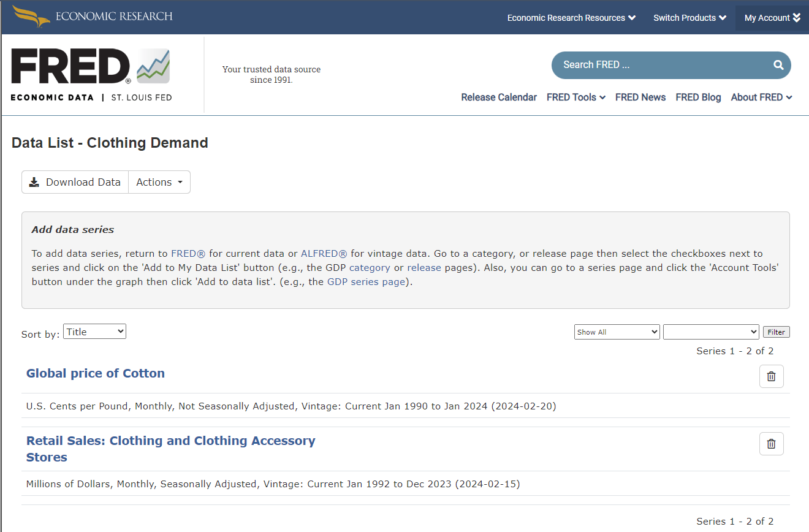This screenshot has width=809, height=532.
Task: Open the empty filter value dropdown
Action: tap(711, 332)
